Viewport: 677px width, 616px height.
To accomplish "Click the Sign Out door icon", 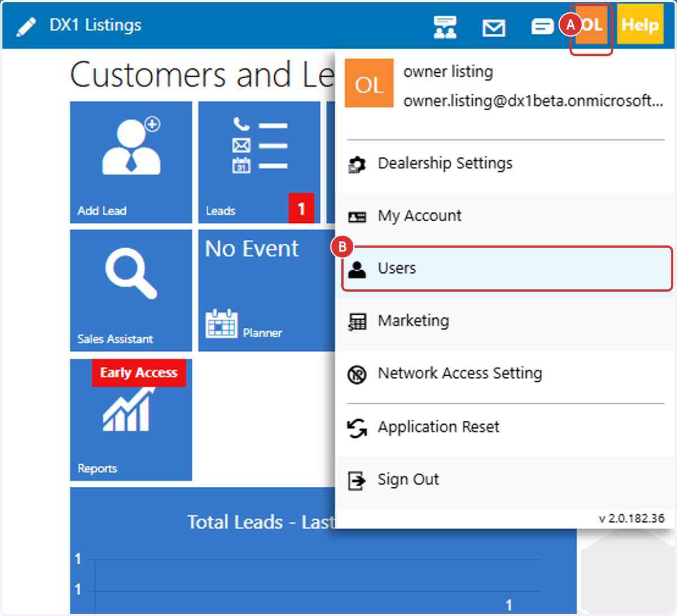I will 357,481.
